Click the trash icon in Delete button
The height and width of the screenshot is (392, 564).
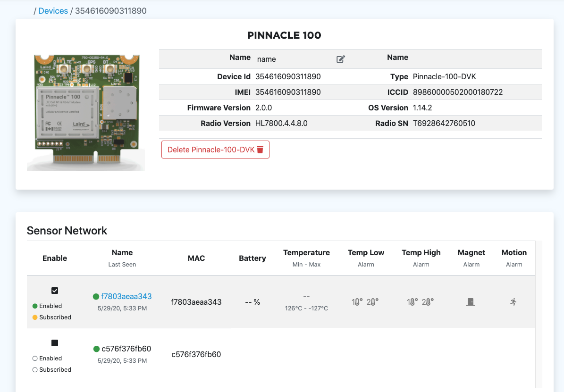(260, 150)
